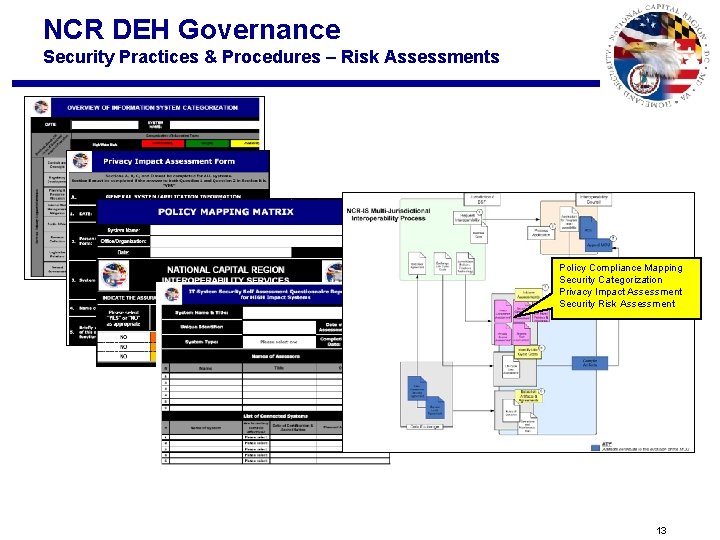The width and height of the screenshot is (720, 540).
Task: Click the yellow Identify Life Cycle Costs label
Action: (527, 353)
